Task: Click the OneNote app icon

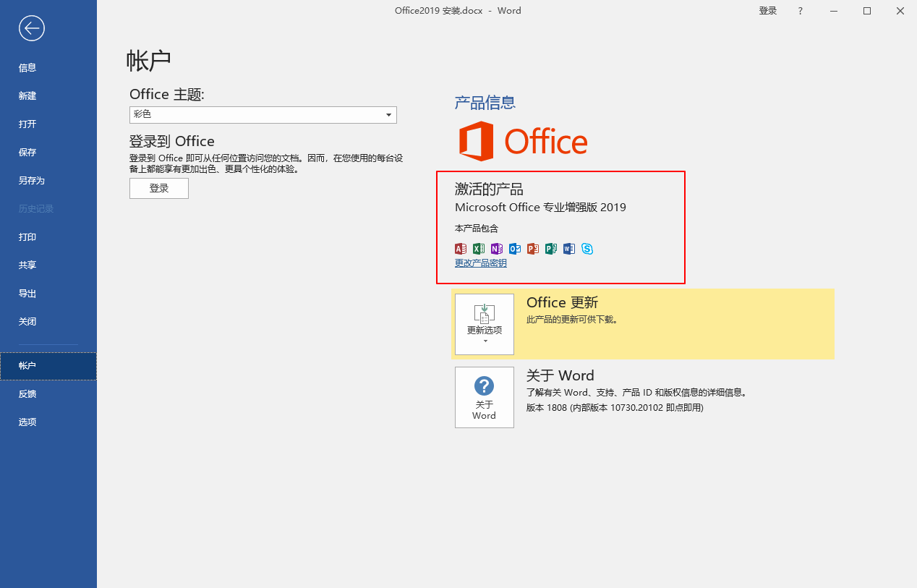Action: pyautogui.click(x=497, y=249)
